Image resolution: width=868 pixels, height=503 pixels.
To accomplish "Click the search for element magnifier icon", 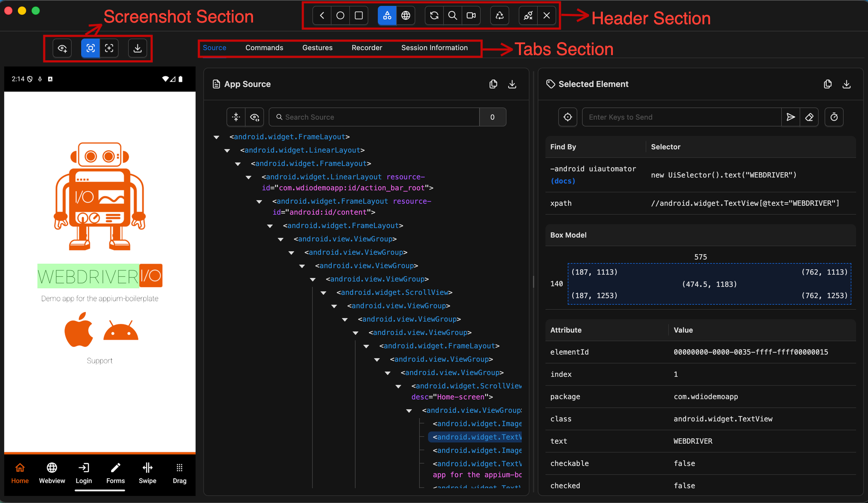I will click(452, 16).
